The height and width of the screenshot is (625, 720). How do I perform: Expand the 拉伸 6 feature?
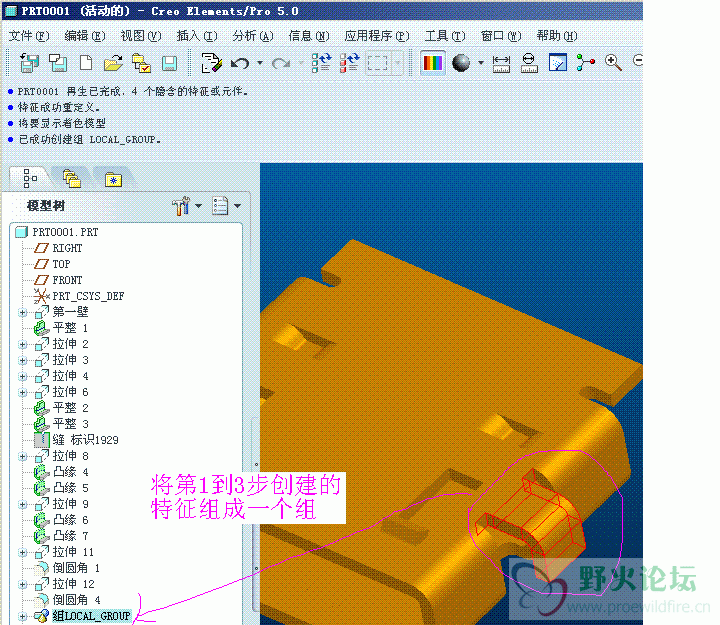pyautogui.click(x=22, y=392)
